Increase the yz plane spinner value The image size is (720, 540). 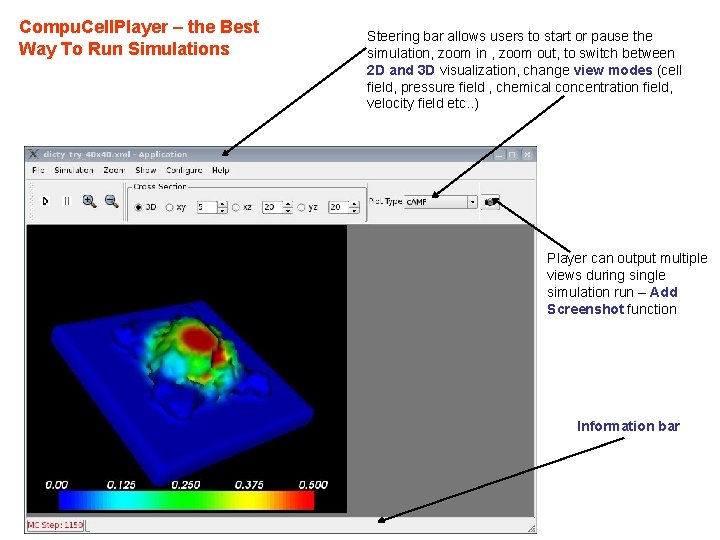pos(354,204)
